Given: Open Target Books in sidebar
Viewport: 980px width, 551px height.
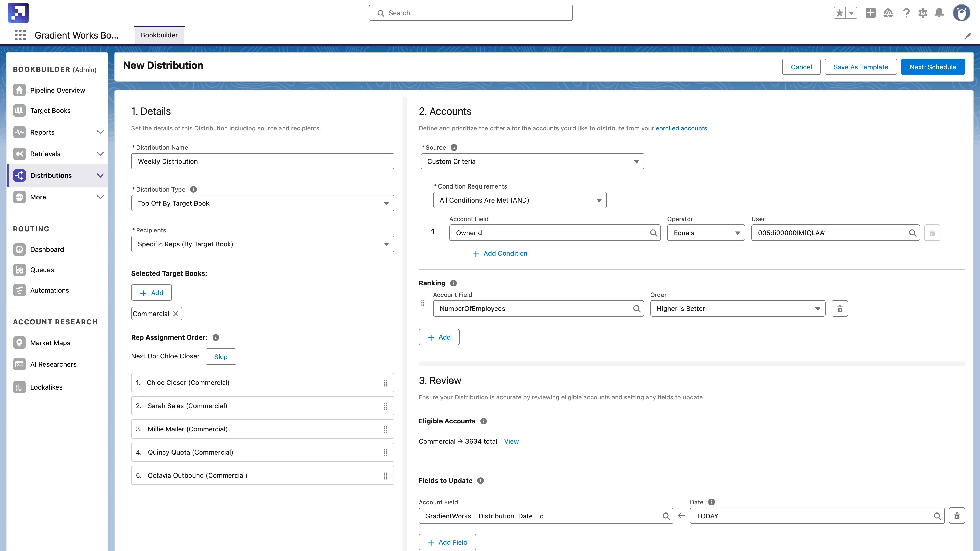Looking at the screenshot, I should point(50,111).
